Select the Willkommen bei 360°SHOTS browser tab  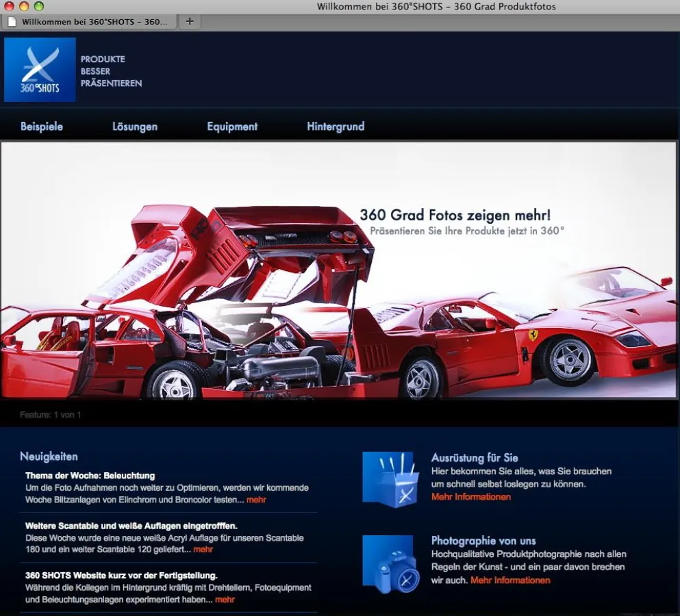94,22
